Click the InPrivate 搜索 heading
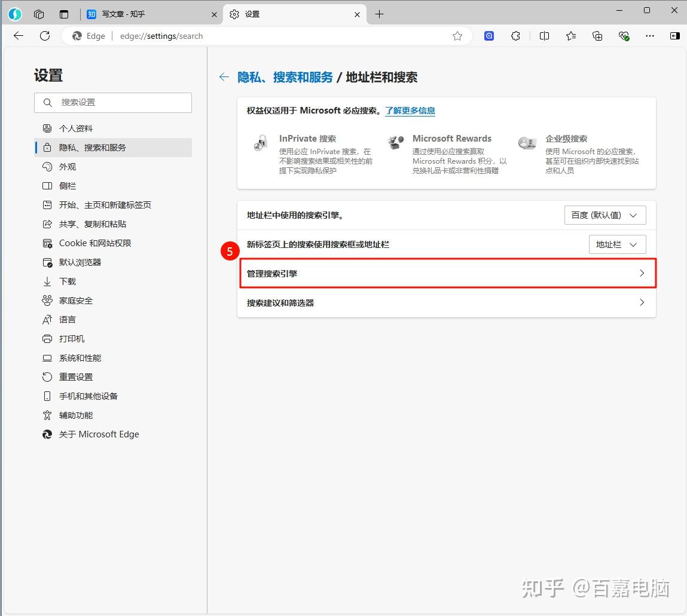 307,139
